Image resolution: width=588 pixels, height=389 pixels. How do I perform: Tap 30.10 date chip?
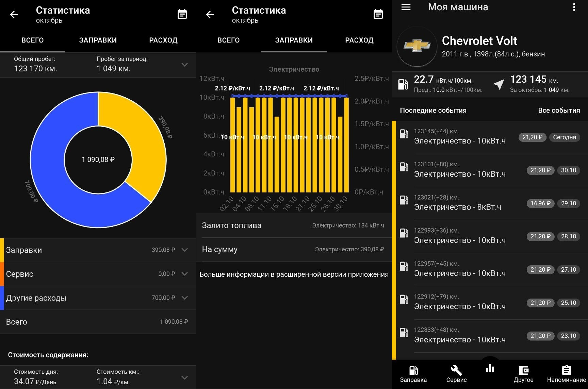coord(568,170)
